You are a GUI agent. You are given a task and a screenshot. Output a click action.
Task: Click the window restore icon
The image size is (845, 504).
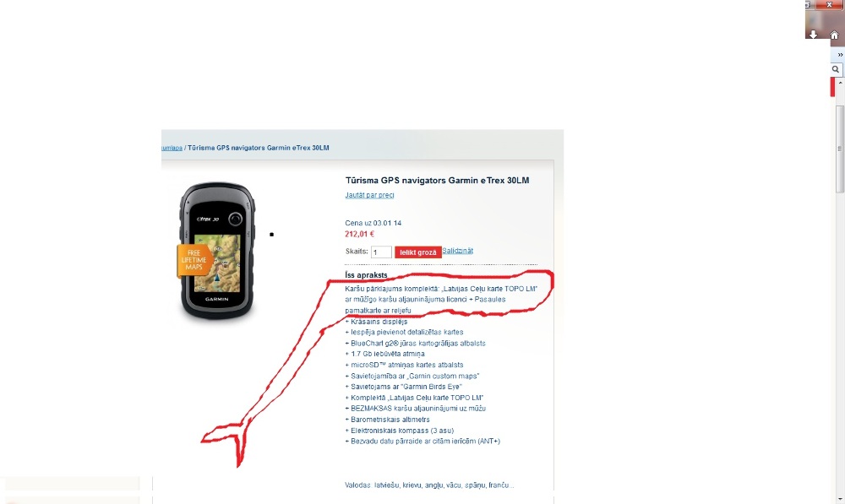coord(808,3)
